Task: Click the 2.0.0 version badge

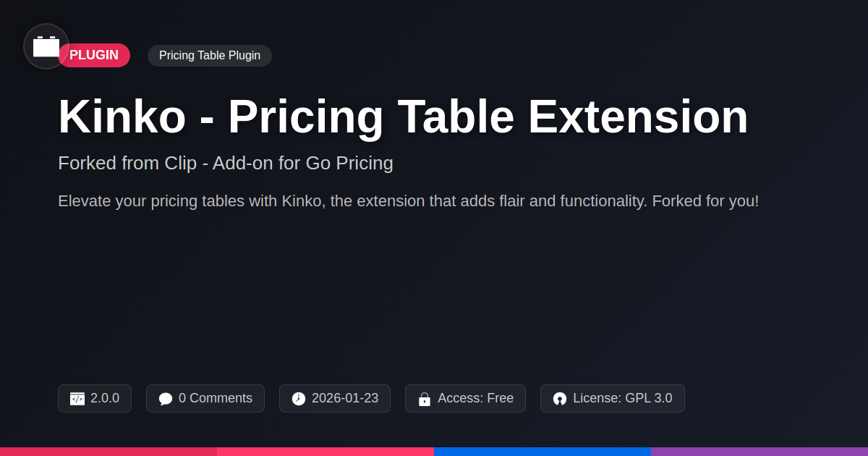Action: click(95, 398)
